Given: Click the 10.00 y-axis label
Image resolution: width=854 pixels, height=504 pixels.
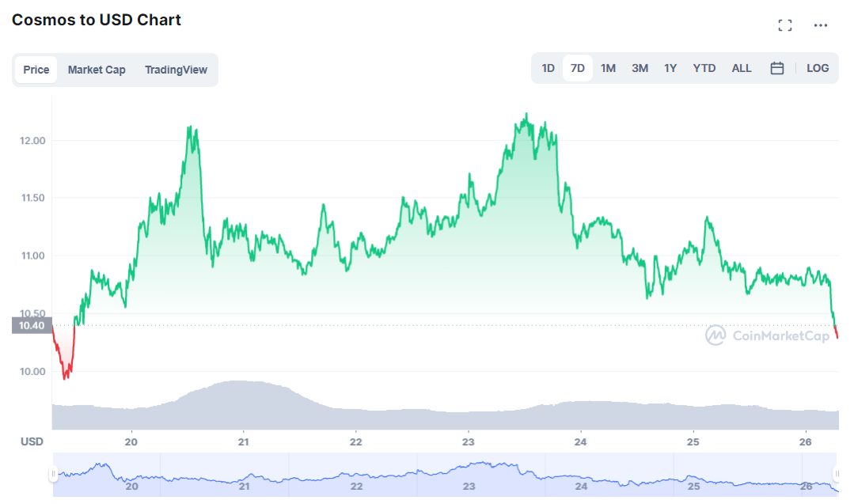Looking at the screenshot, I should tap(32, 371).
